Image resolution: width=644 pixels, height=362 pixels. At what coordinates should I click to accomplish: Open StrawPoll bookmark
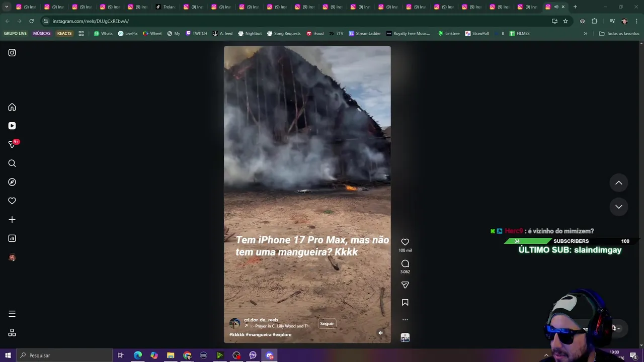pyautogui.click(x=477, y=34)
